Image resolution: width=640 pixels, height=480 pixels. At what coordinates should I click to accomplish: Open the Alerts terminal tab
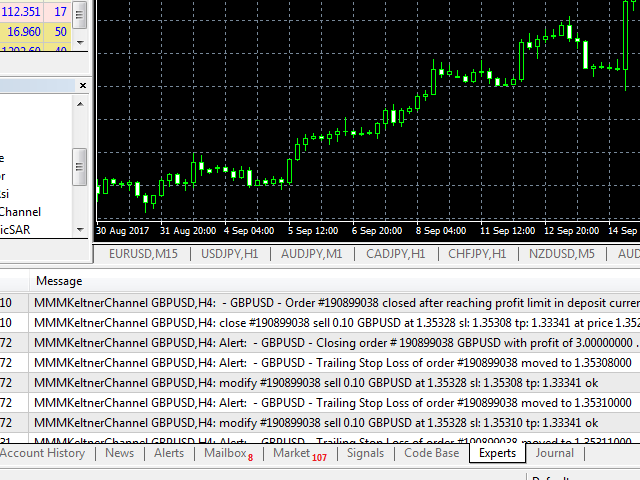click(169, 453)
